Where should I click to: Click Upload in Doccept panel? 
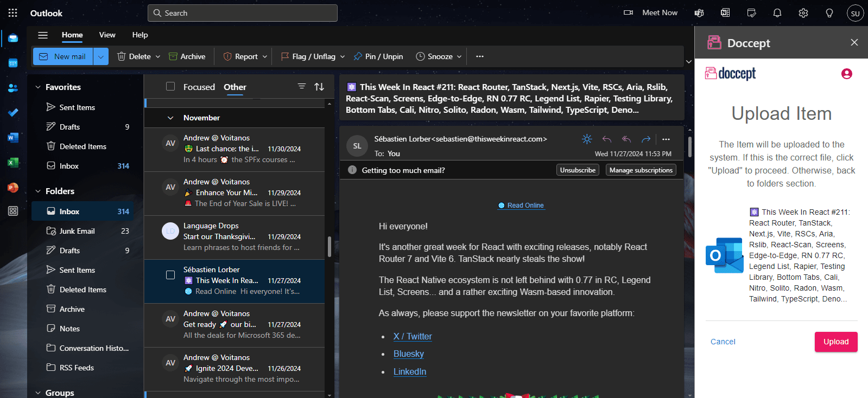tap(836, 342)
